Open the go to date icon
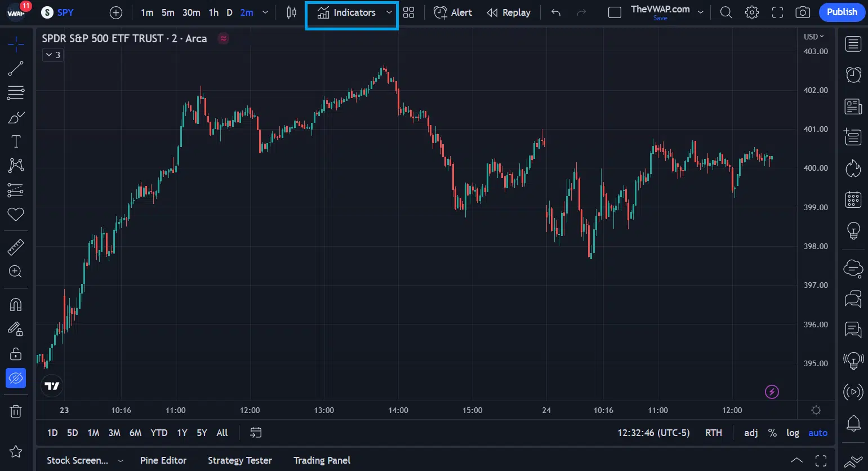This screenshot has width=868, height=471. [256, 433]
